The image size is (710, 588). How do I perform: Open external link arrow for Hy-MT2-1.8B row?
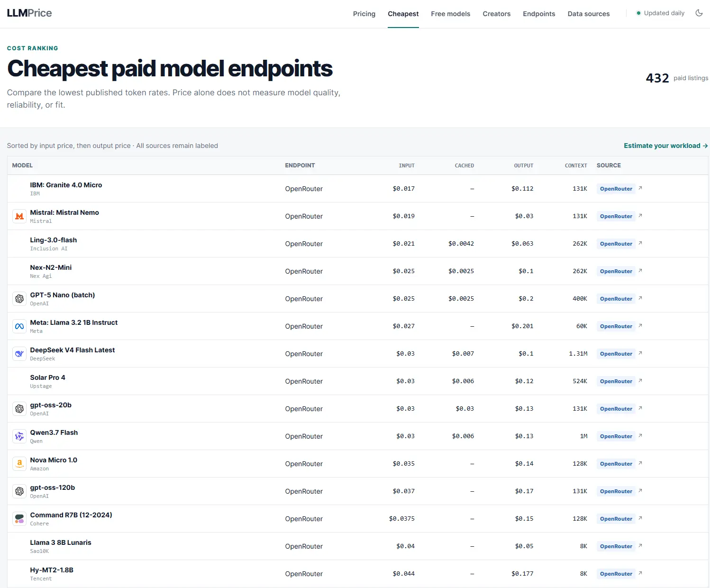(640, 573)
